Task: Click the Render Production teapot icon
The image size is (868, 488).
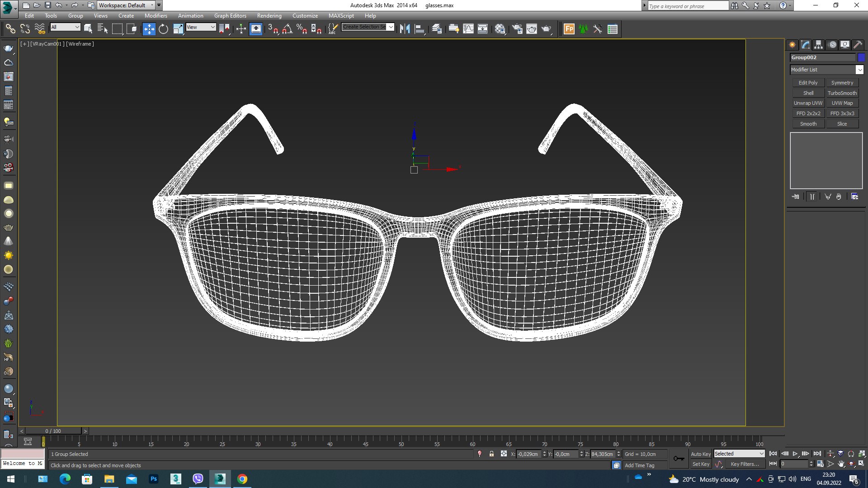Action: [547, 29]
